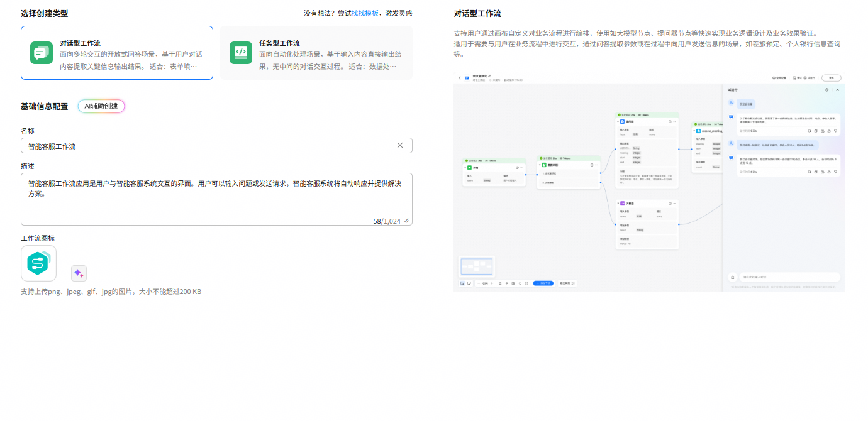The image size is (868, 421).
Task: Click the green code icon of 任务型工作流
Action: [241, 53]
